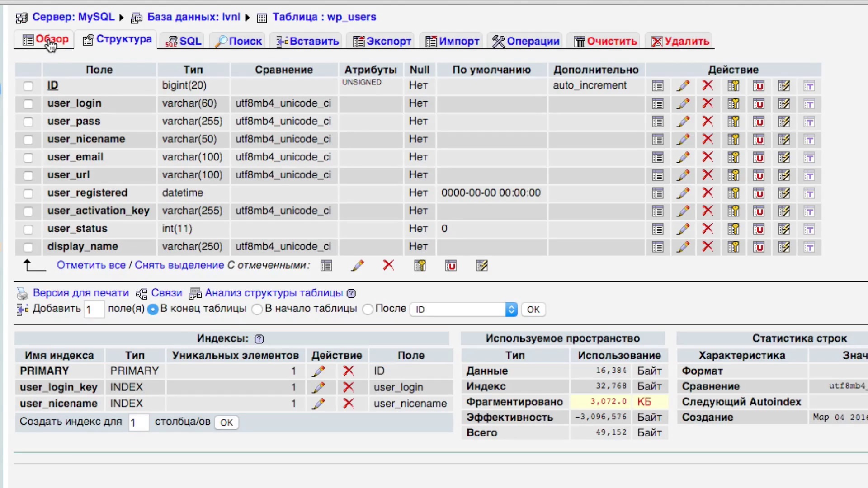
Task: Check the user_pass field checkbox
Action: click(28, 122)
